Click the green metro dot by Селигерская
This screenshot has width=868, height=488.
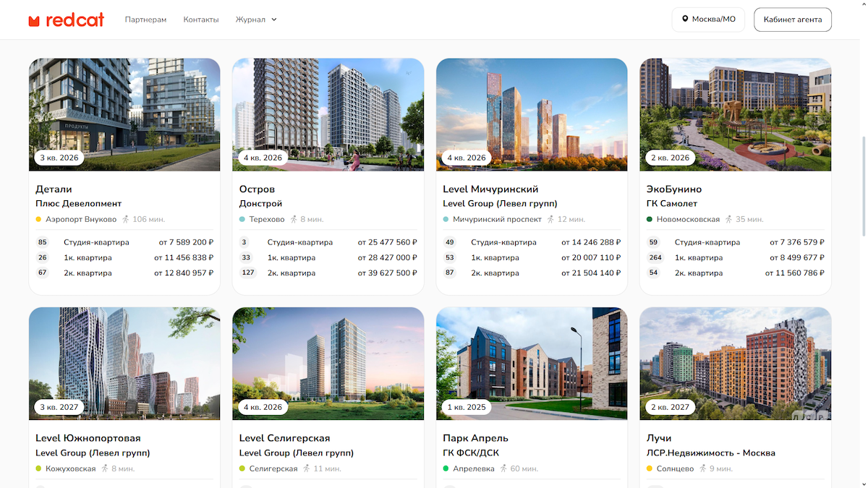(242, 468)
